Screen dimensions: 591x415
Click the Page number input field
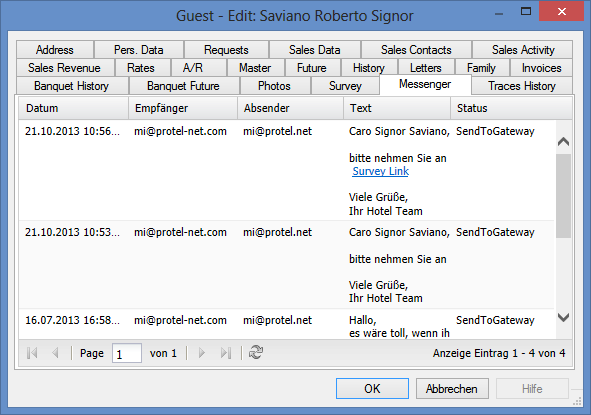127,353
